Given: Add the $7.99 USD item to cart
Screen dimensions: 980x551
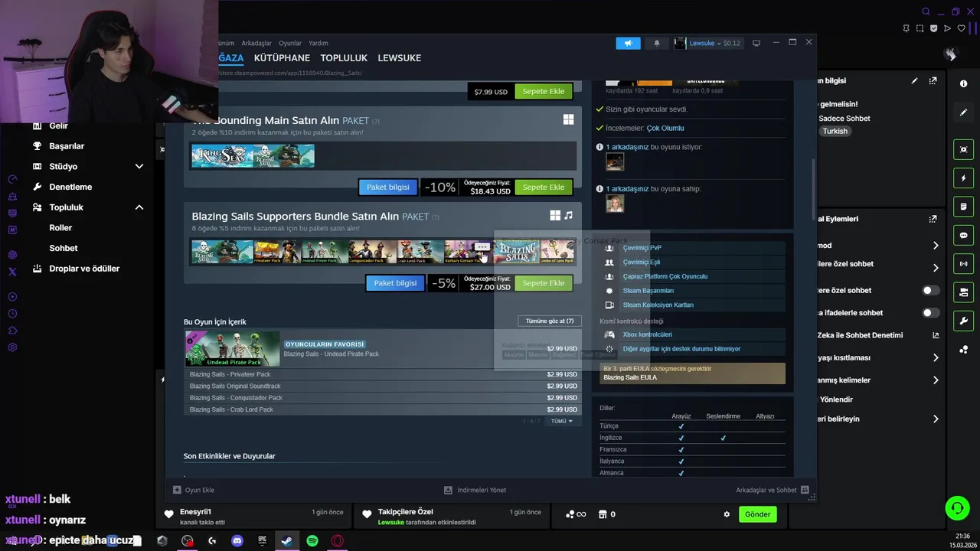Looking at the screenshot, I should (543, 91).
